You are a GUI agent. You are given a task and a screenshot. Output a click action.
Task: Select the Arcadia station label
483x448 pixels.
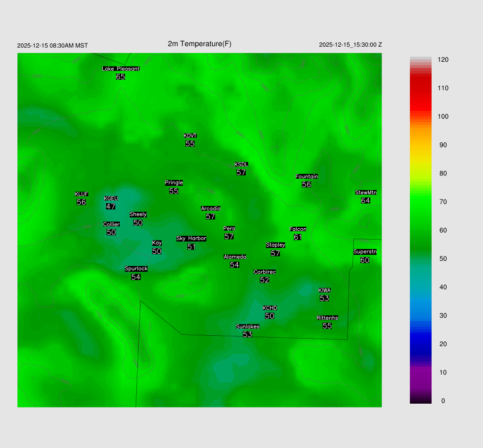210,208
